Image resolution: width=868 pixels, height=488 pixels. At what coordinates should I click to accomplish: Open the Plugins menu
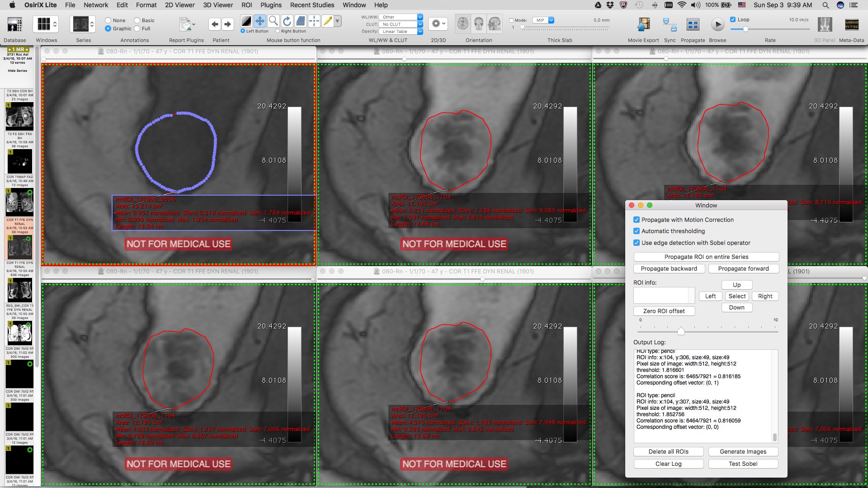click(x=271, y=5)
